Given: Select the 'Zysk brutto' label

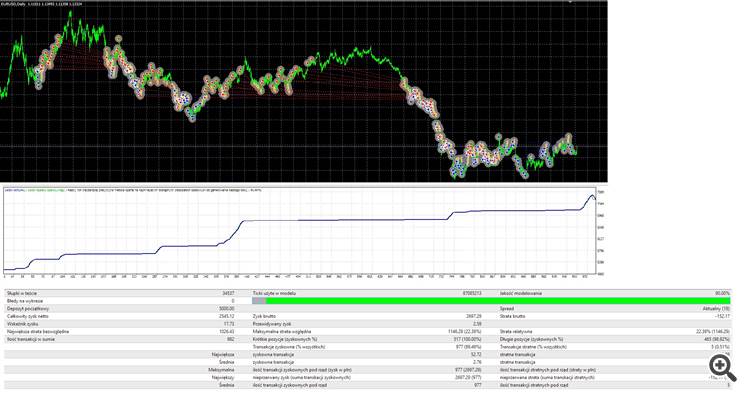Looking at the screenshot, I should [x=264, y=316].
